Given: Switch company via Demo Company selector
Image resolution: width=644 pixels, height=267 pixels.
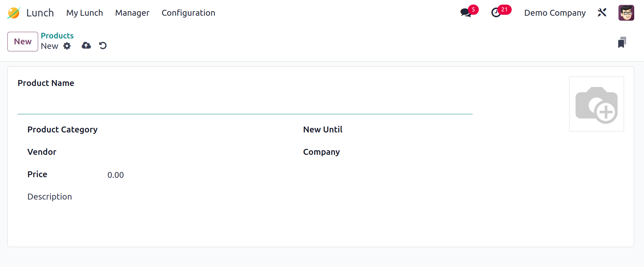Looking at the screenshot, I should (x=555, y=13).
